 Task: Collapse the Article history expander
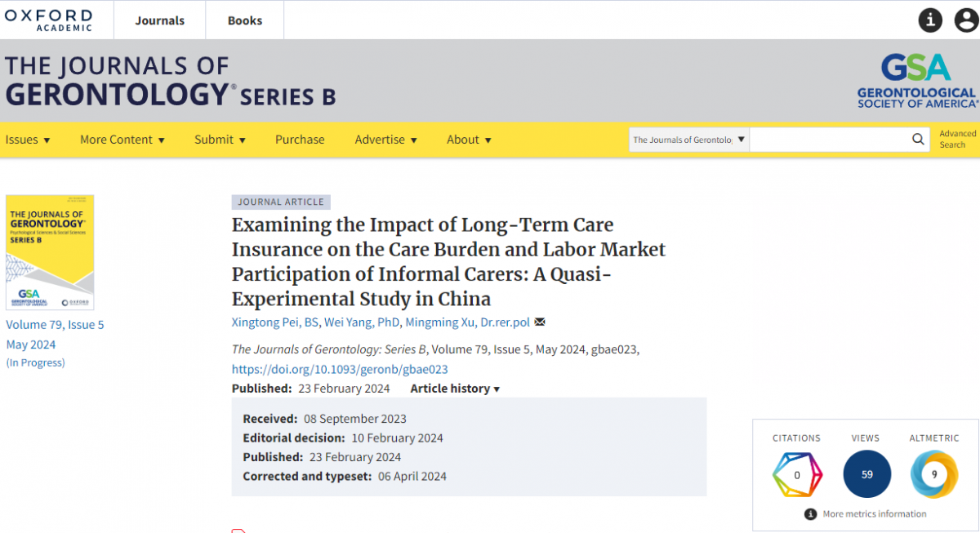pyautogui.click(x=455, y=389)
